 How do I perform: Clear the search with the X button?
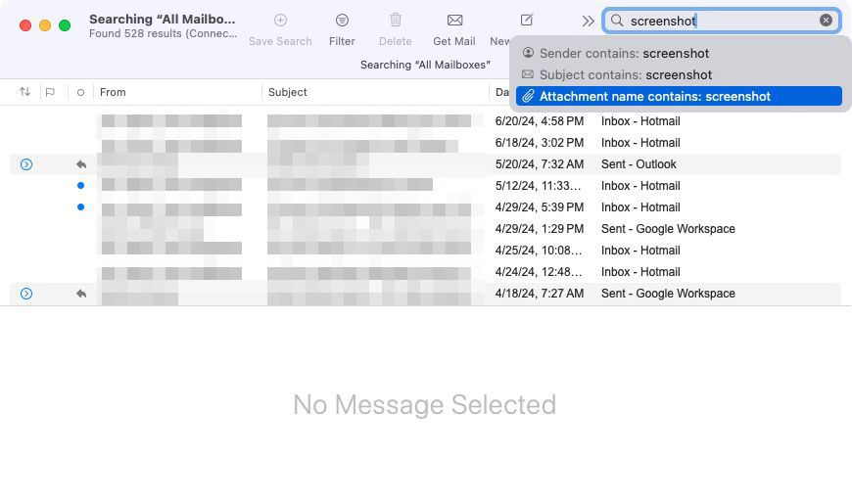tap(826, 21)
